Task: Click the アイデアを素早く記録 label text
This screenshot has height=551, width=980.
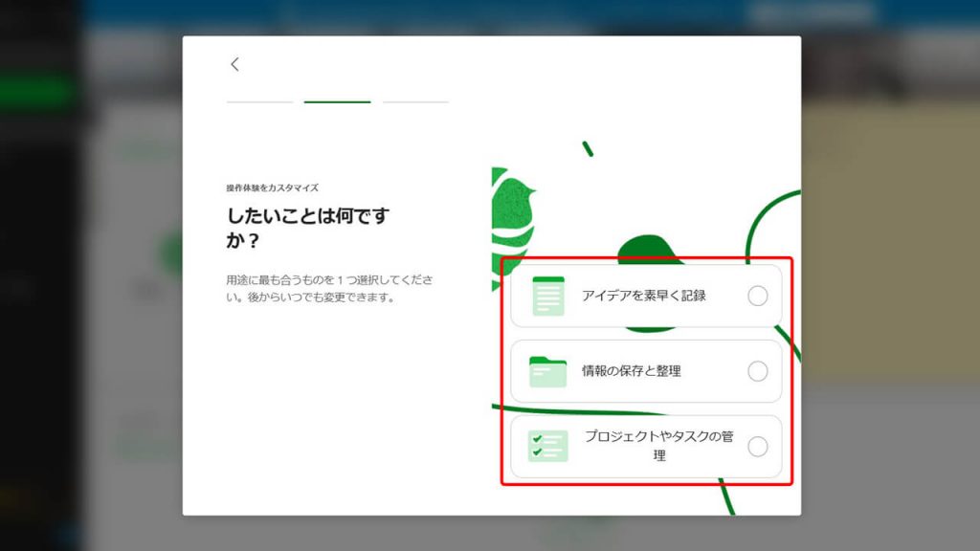Action: [644, 296]
